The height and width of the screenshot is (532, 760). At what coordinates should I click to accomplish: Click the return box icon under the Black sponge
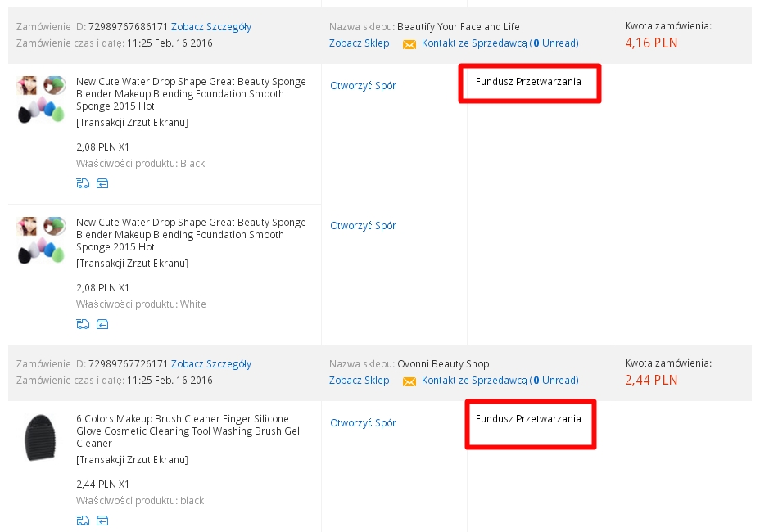coord(102,183)
